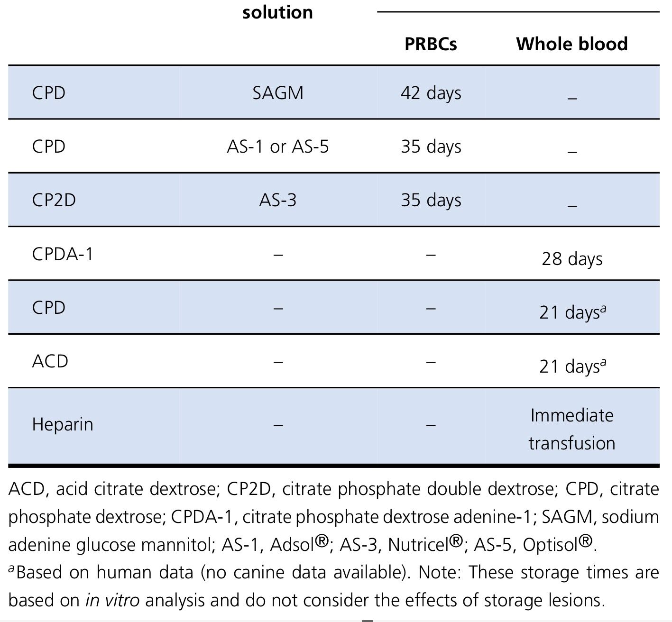Click the italic in vitro footnote text

coord(112,600)
